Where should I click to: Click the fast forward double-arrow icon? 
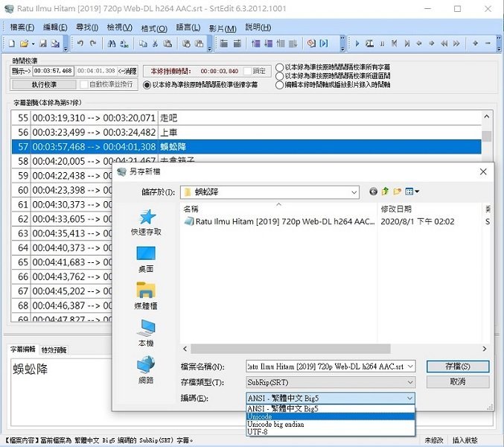pos(456,43)
